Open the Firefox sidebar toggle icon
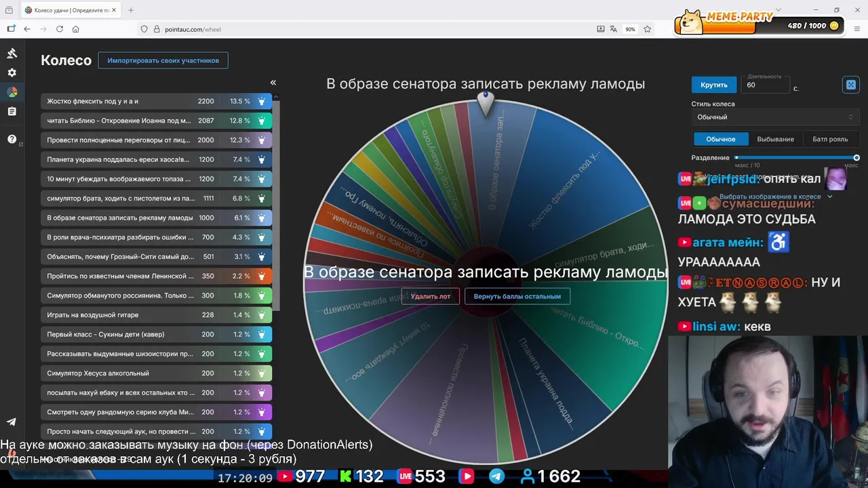 pos(11,29)
